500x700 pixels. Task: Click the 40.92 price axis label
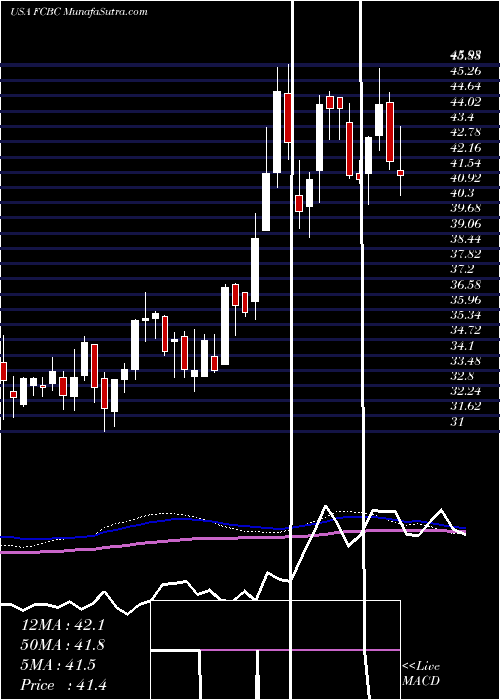(x=466, y=178)
